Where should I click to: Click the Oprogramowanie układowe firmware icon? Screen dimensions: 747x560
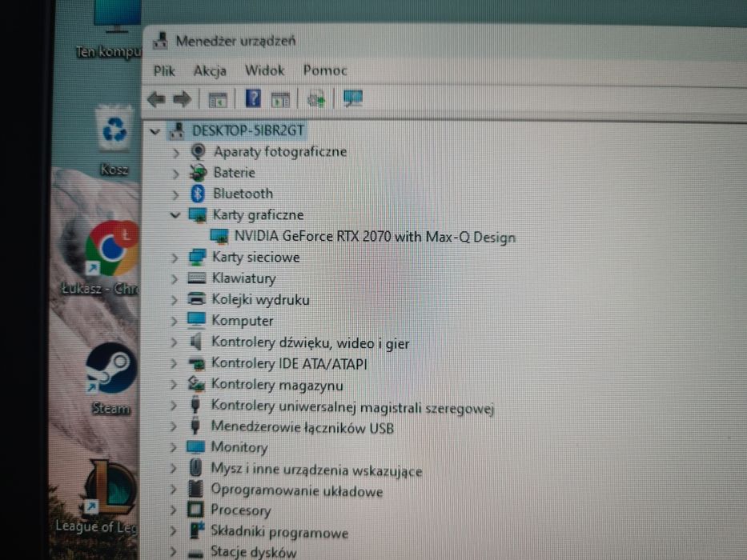tap(195, 489)
